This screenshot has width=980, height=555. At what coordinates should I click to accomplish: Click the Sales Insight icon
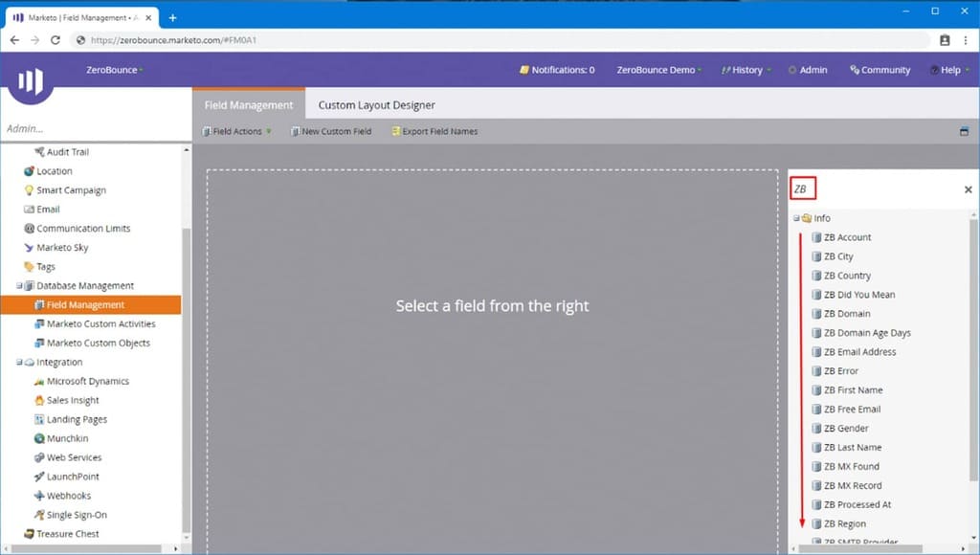(39, 400)
